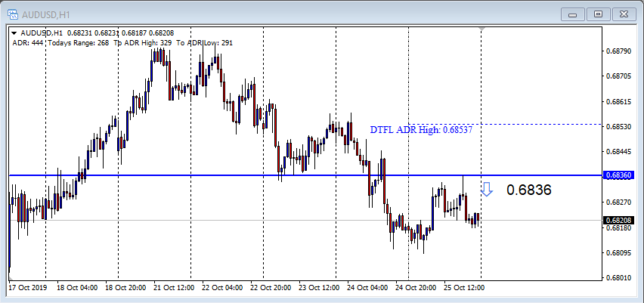The height and width of the screenshot is (303, 644).
Task: Click the 23 Oct 12:00 time label
Action: coord(319,288)
